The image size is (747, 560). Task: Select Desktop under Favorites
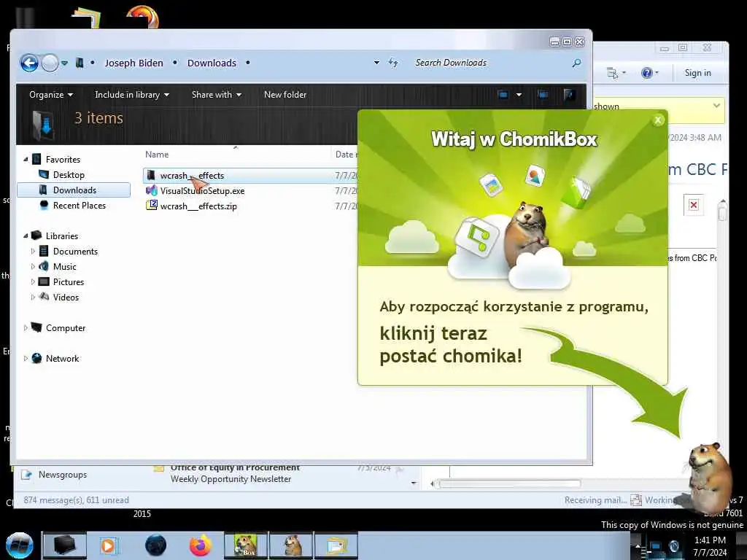69,175
